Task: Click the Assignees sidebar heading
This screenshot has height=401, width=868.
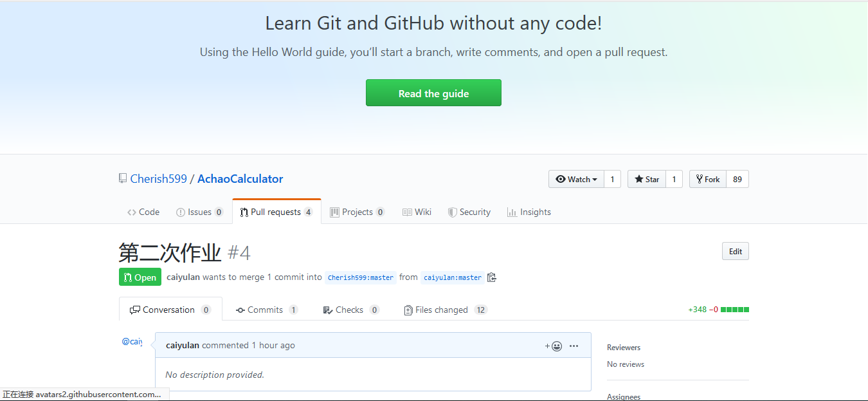Action: tap(624, 397)
